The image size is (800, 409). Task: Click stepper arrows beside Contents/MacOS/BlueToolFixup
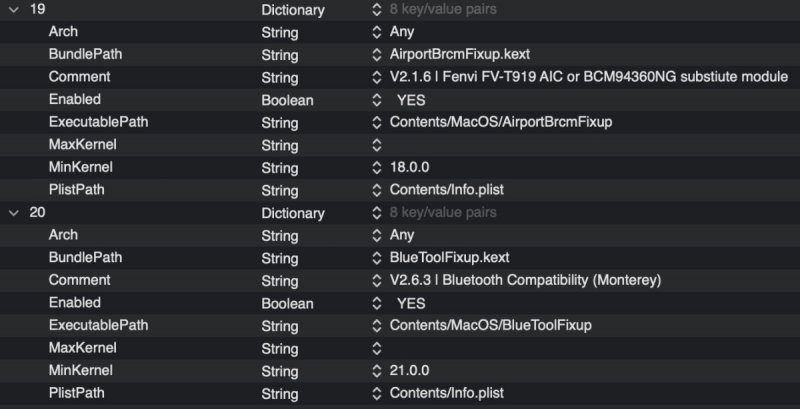coord(377,325)
